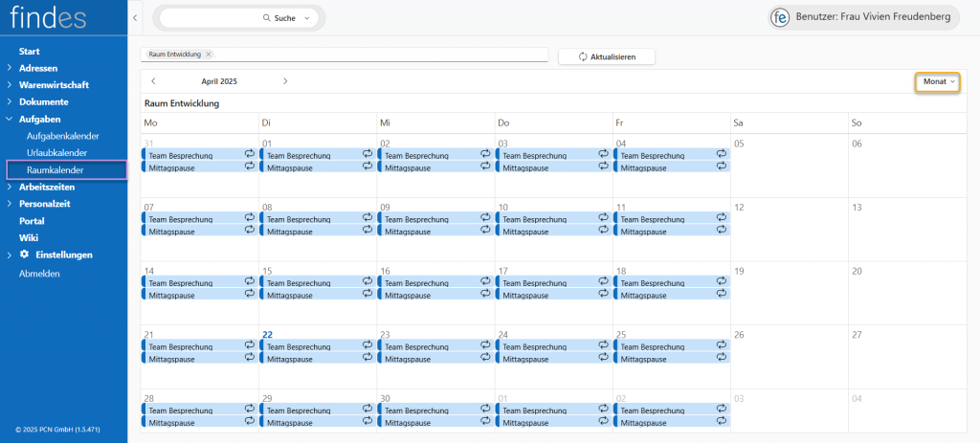This screenshot has height=443, width=980.
Task: Expand the Adressen menu
Action: tap(10, 68)
